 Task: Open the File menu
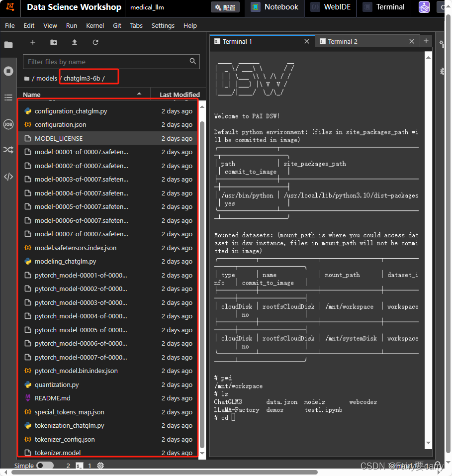10,25
